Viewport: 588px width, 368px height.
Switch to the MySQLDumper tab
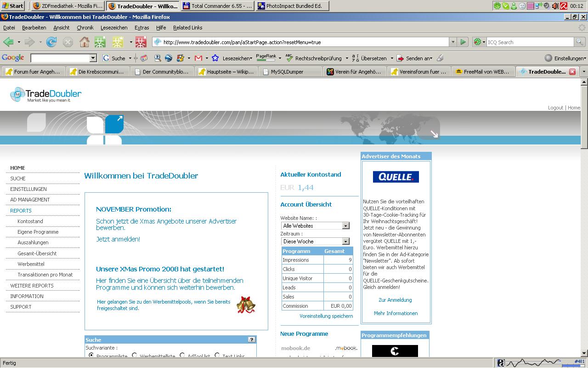coord(287,72)
